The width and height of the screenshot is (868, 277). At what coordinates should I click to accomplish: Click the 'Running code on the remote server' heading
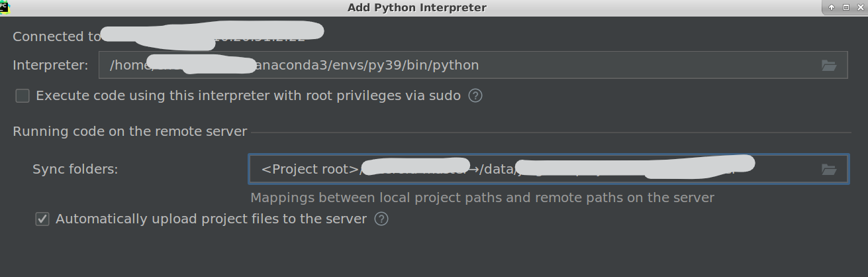130,131
